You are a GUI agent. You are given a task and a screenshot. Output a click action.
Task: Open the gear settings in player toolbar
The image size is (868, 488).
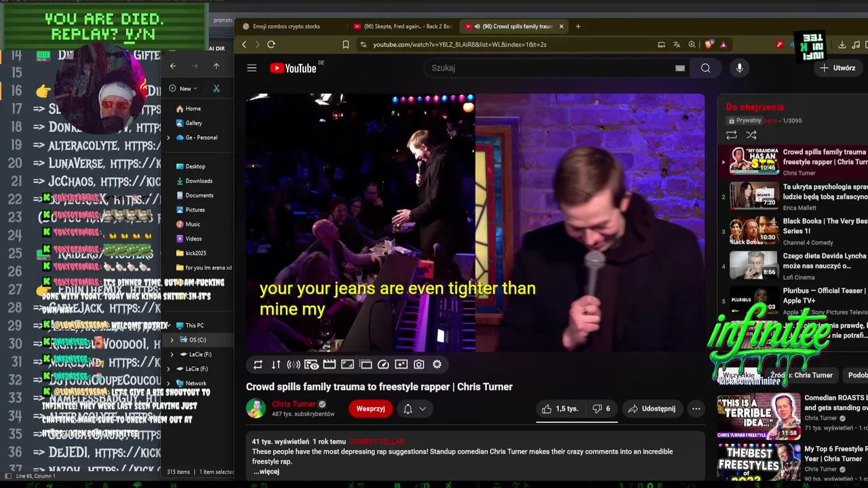[437, 365]
